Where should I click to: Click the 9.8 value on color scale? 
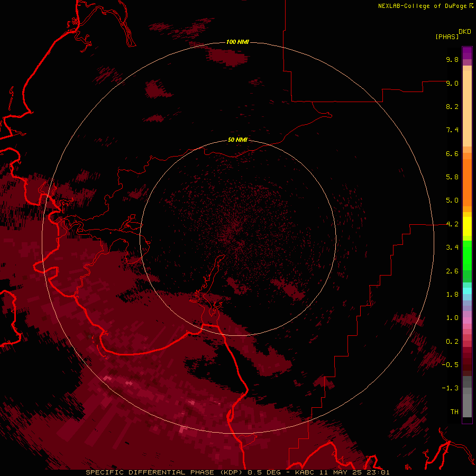tap(452, 59)
